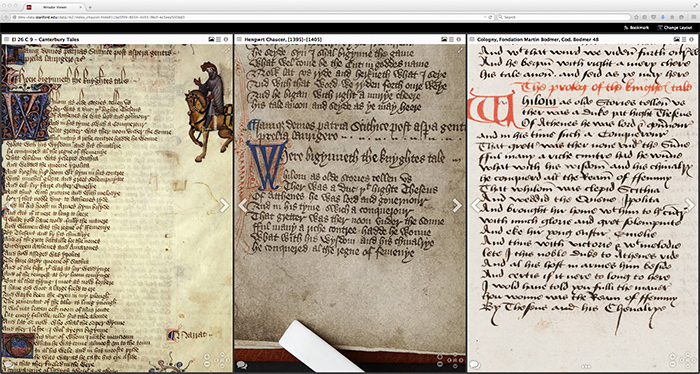Image resolution: width=700 pixels, height=374 pixels.
Task: Click the Bookmark button
Action: [x=637, y=28]
